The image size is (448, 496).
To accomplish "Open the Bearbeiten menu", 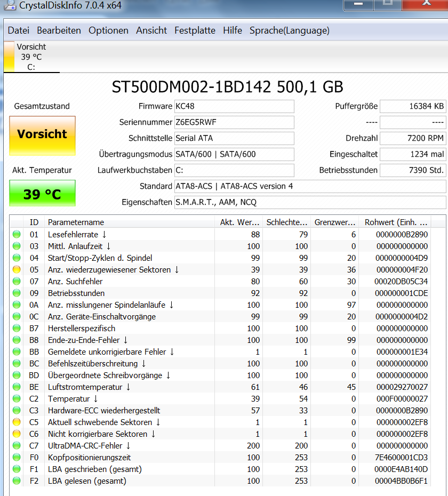I will click(x=59, y=31).
